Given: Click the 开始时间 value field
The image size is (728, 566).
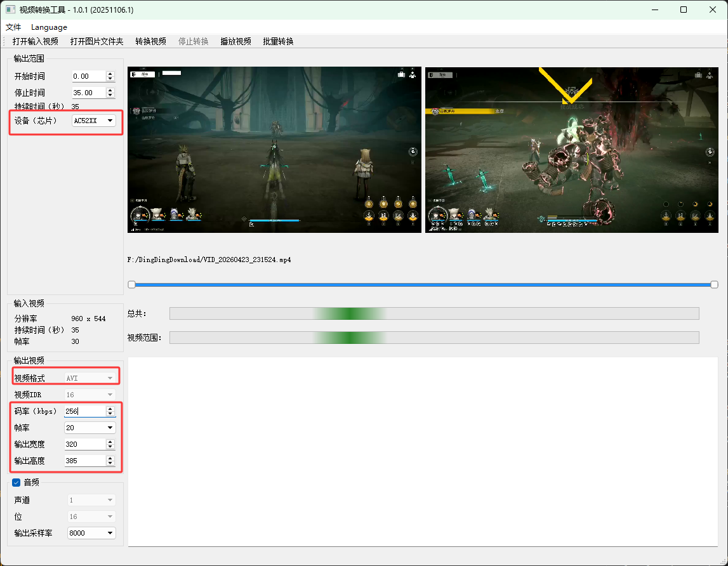Looking at the screenshot, I should point(89,76).
